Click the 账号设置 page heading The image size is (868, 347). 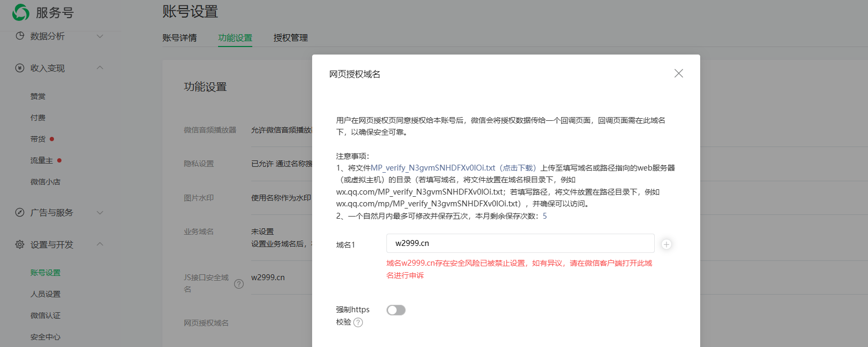[190, 11]
